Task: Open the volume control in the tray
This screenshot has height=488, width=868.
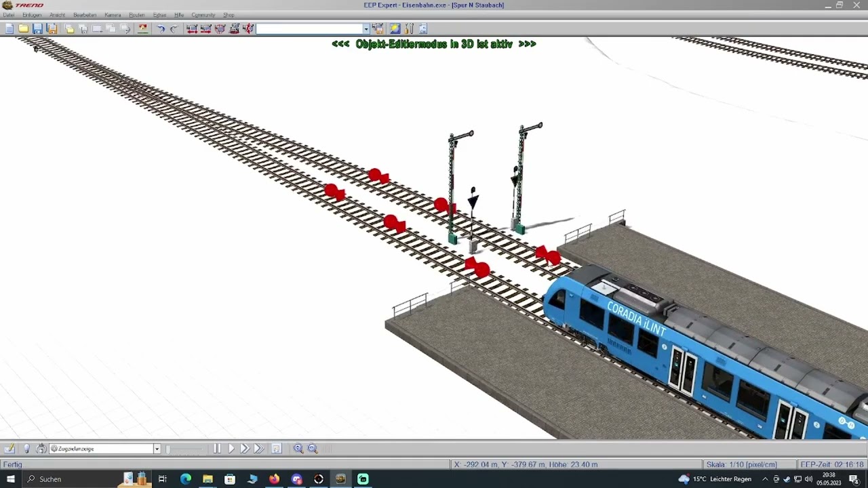Action: pos(808,479)
